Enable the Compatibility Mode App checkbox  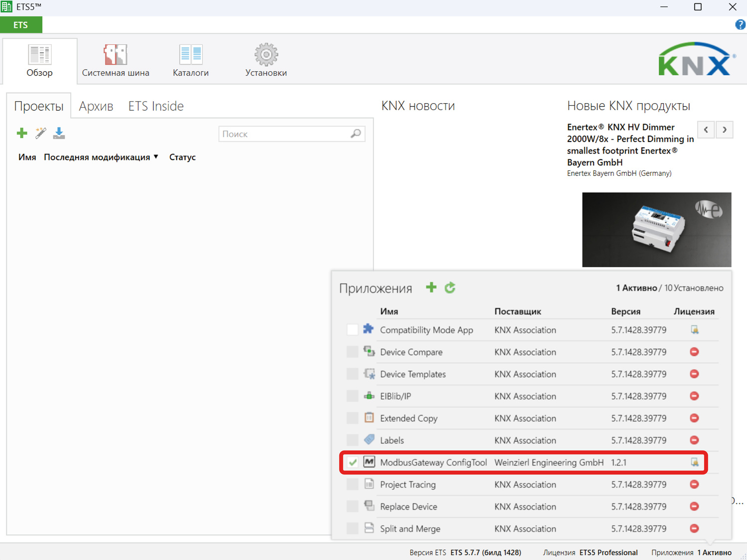pyautogui.click(x=352, y=330)
